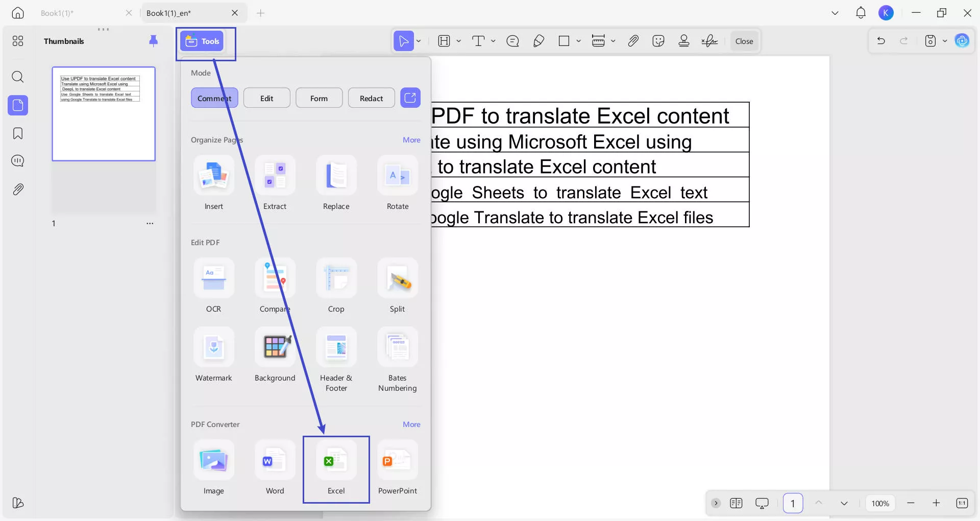Open Search in the left sidebar
The width and height of the screenshot is (980, 521).
(18, 77)
